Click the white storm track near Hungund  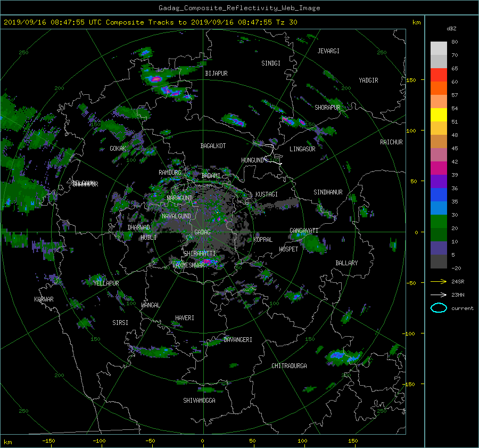tap(272, 154)
